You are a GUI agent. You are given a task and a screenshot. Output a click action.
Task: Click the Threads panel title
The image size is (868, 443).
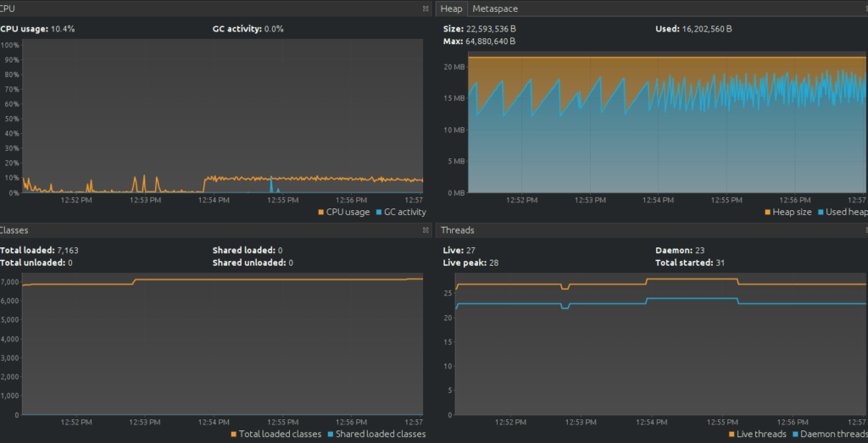click(x=457, y=230)
